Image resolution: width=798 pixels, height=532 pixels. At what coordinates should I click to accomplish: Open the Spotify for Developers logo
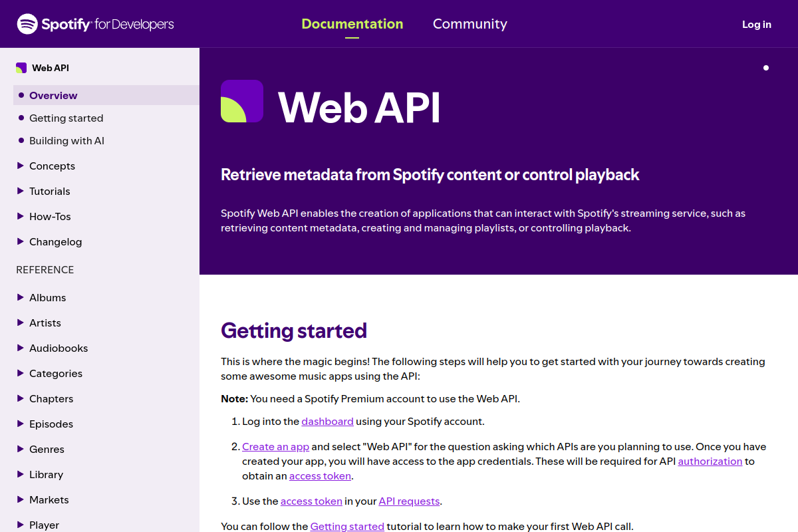click(95, 25)
